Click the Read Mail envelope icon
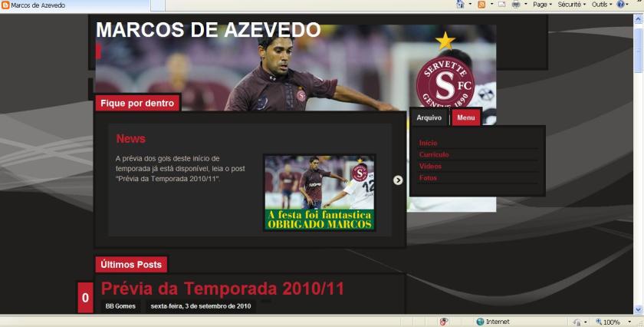The image size is (644, 327). click(501, 5)
